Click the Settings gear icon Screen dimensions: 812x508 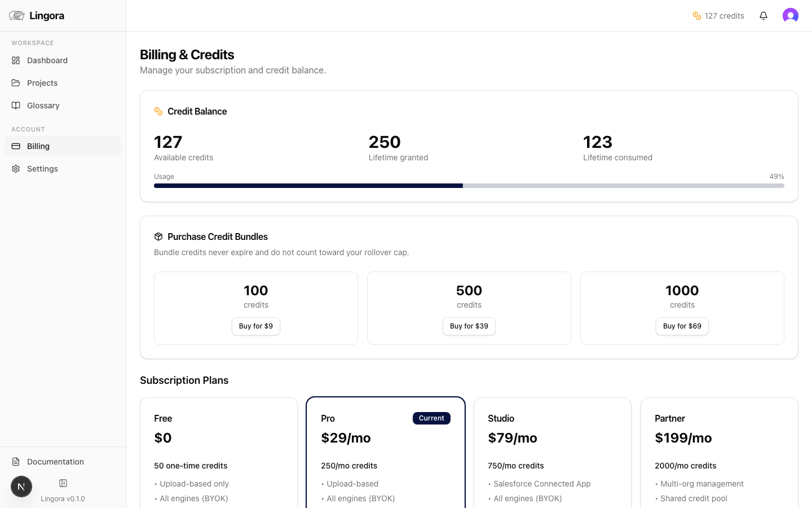[16, 168]
